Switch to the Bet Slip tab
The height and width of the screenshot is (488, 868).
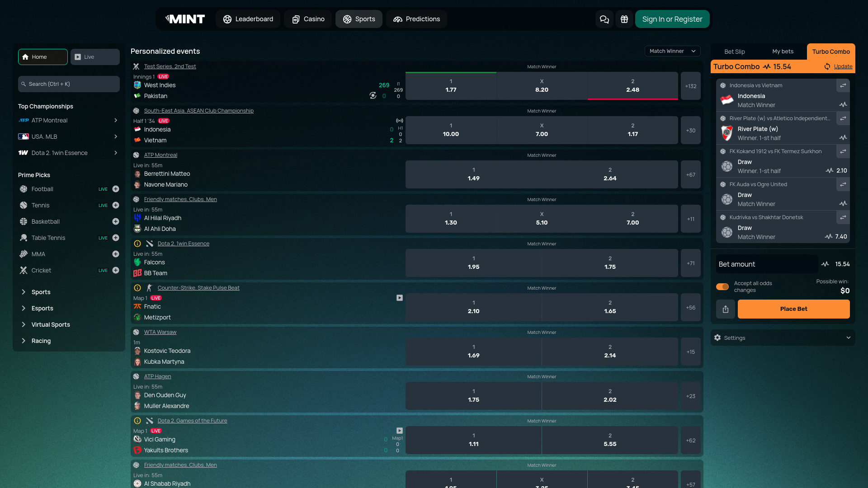[x=734, y=52]
